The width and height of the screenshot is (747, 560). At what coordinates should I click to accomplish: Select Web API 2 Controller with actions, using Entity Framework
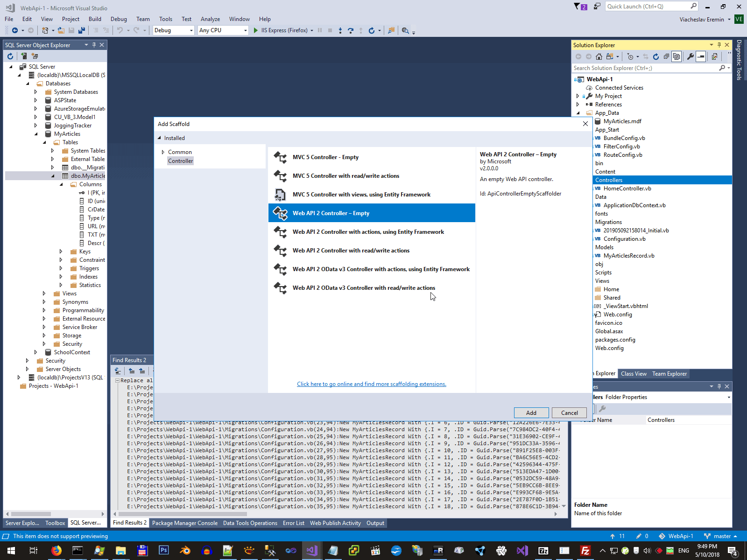(372, 232)
